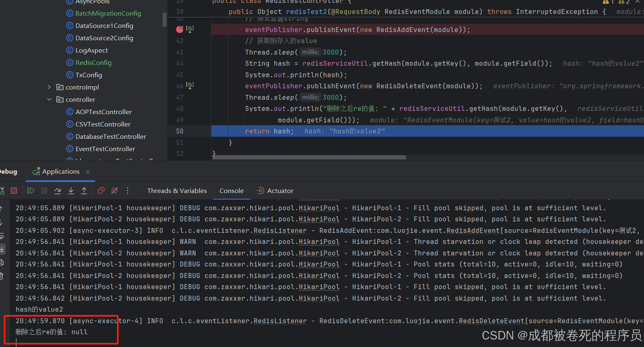The width and height of the screenshot is (644, 347).
Task: Select TxConfig in the tree
Action: point(89,75)
